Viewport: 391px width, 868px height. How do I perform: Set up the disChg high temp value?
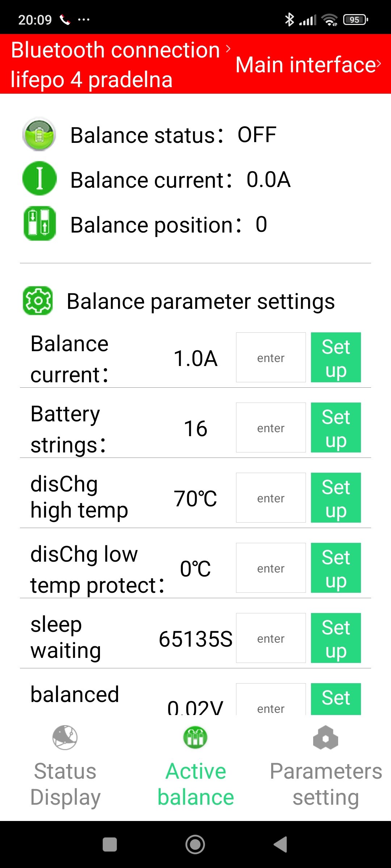pos(336,498)
